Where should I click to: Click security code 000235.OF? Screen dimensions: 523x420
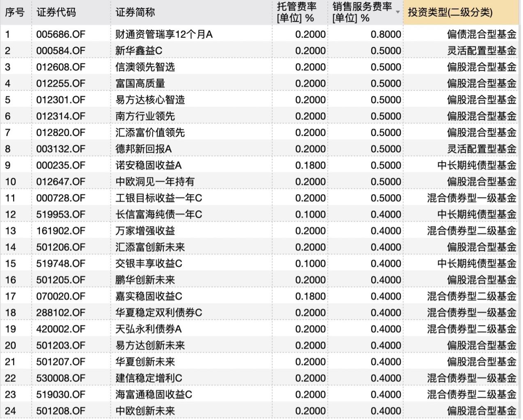click(61, 165)
